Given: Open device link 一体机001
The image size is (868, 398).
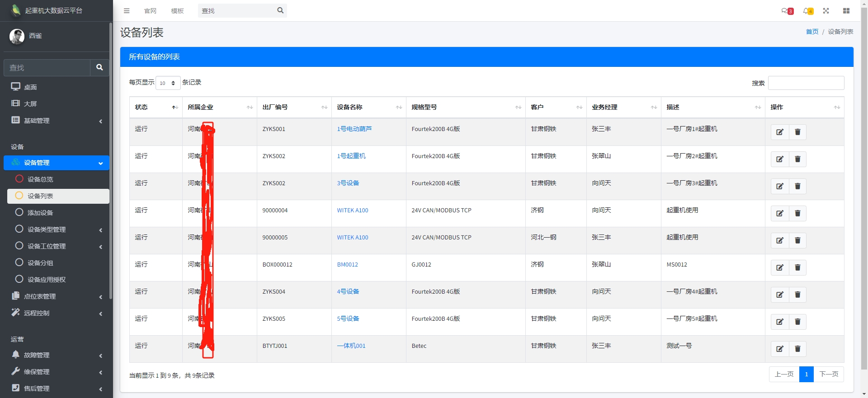Looking at the screenshot, I should pos(351,346).
